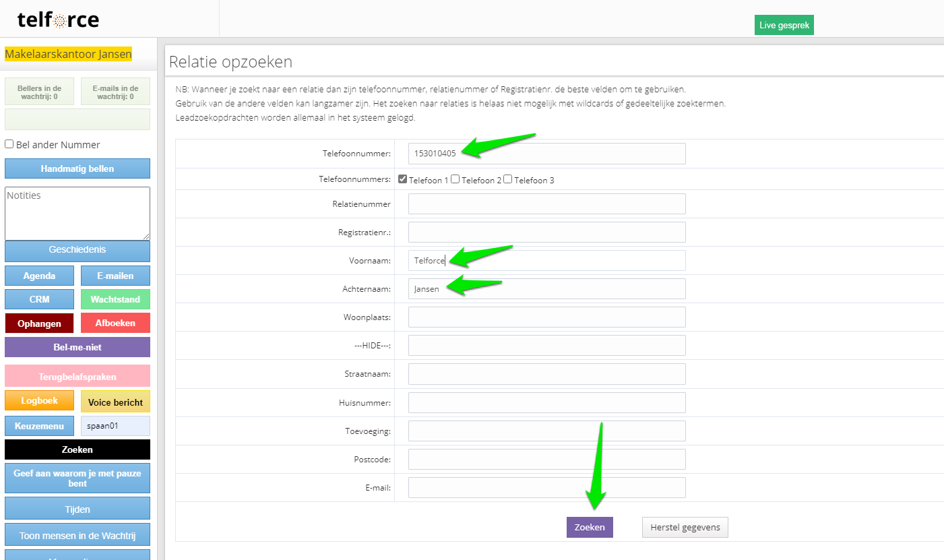
Task: Uncheck the Telefoon 1 checkbox
Action: point(402,179)
